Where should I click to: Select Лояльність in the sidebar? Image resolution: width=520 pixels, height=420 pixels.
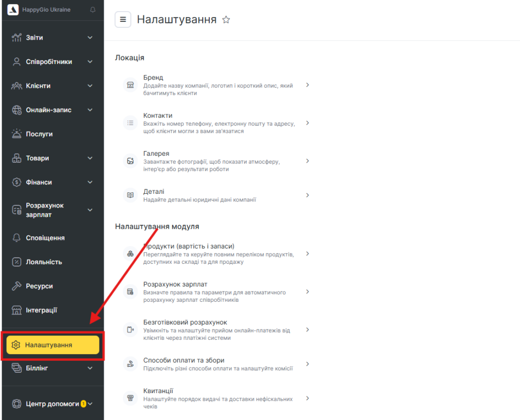click(x=44, y=262)
